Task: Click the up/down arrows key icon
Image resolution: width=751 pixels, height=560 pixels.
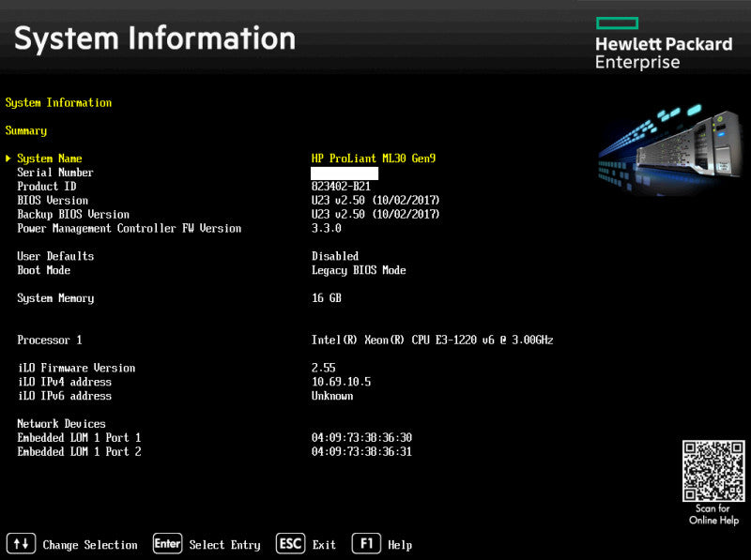Action: point(21,544)
